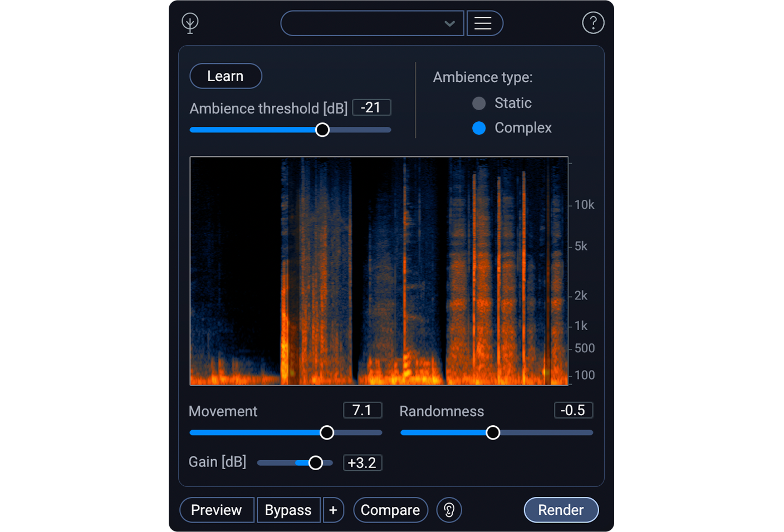Select the Static ambience type
Viewport: 784px width, 532px height.
479,103
